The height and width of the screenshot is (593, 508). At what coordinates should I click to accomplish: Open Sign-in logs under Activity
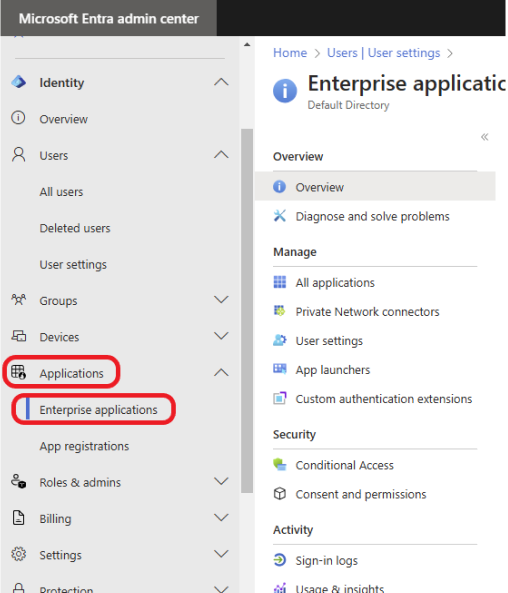point(326,560)
